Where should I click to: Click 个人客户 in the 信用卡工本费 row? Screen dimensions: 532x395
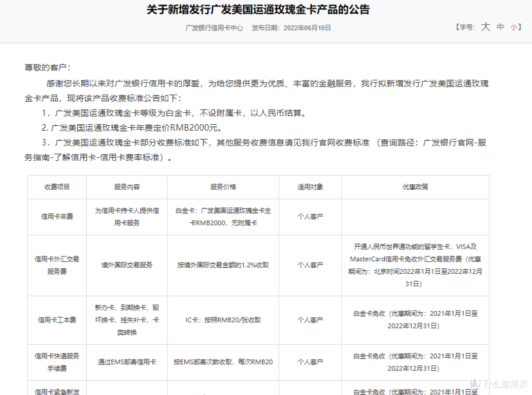point(310,320)
